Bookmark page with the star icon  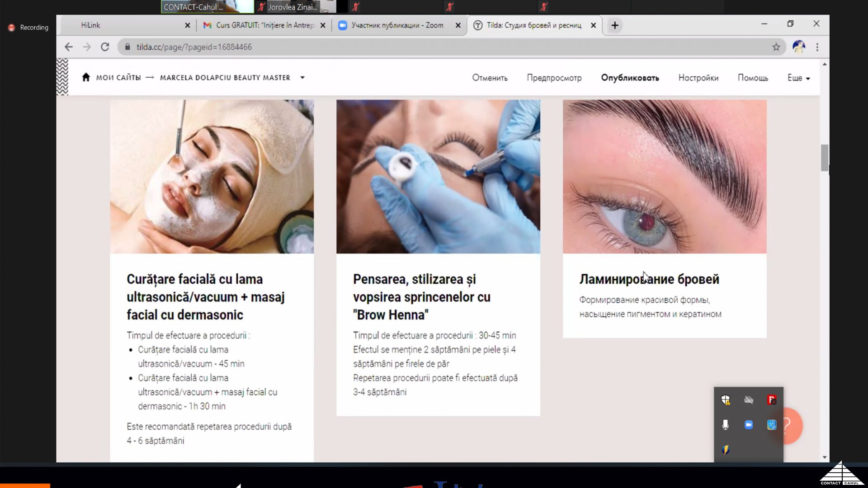point(776,47)
